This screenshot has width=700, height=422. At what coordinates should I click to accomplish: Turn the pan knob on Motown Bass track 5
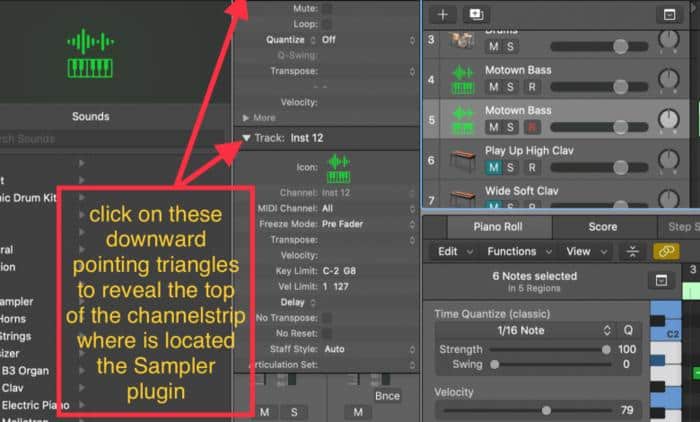pos(669,120)
